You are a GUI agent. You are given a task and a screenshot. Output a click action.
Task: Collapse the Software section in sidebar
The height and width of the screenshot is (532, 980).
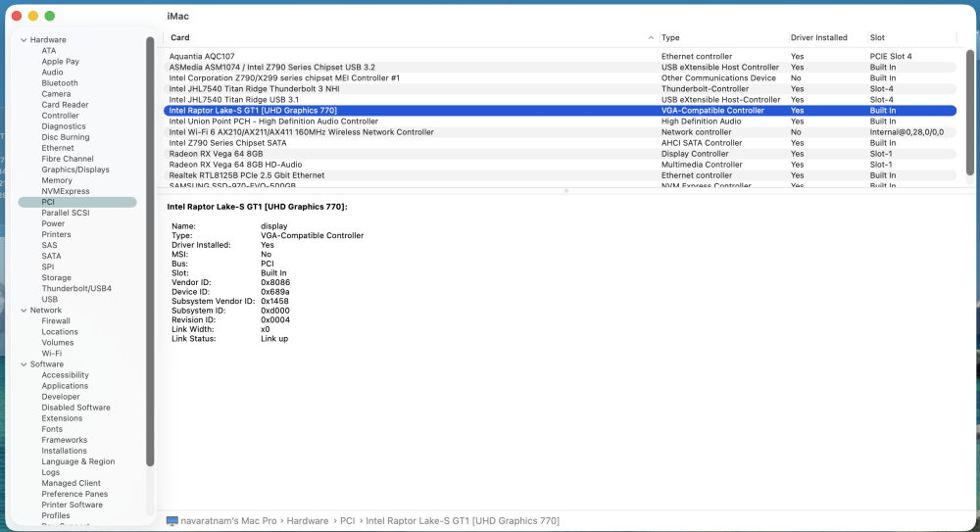(x=24, y=364)
